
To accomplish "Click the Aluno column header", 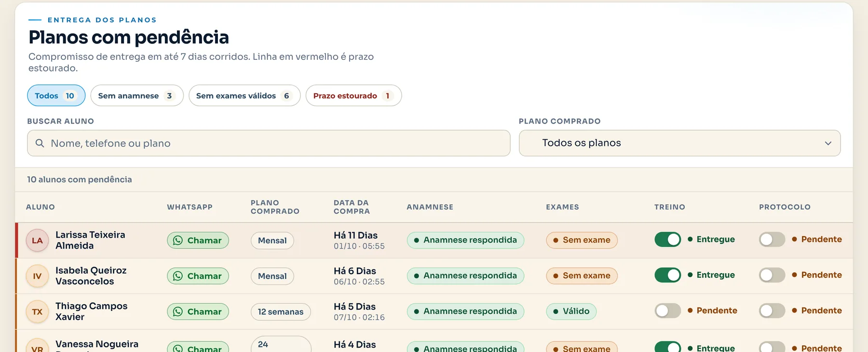I will pos(41,207).
